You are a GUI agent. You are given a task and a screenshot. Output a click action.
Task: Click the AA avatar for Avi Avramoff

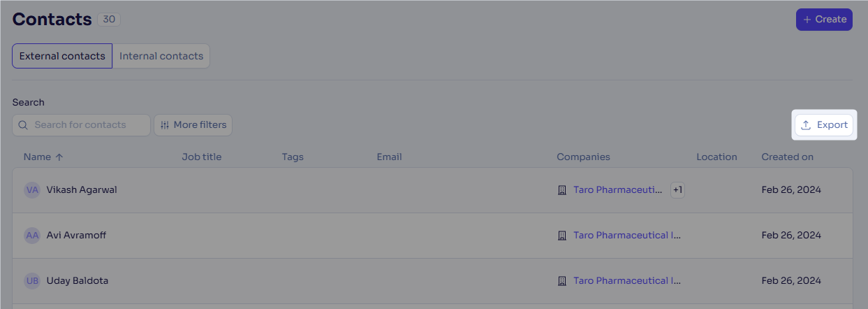click(32, 236)
